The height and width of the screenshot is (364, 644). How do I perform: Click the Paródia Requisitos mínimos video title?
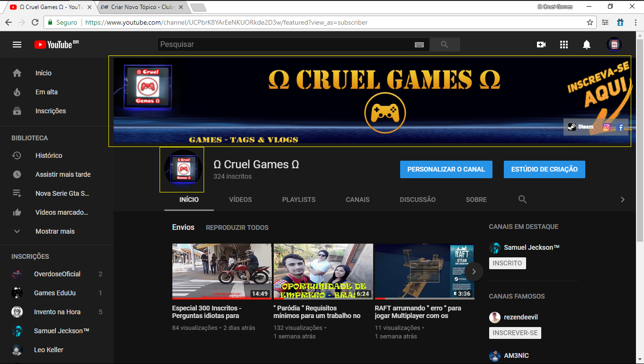point(317,312)
